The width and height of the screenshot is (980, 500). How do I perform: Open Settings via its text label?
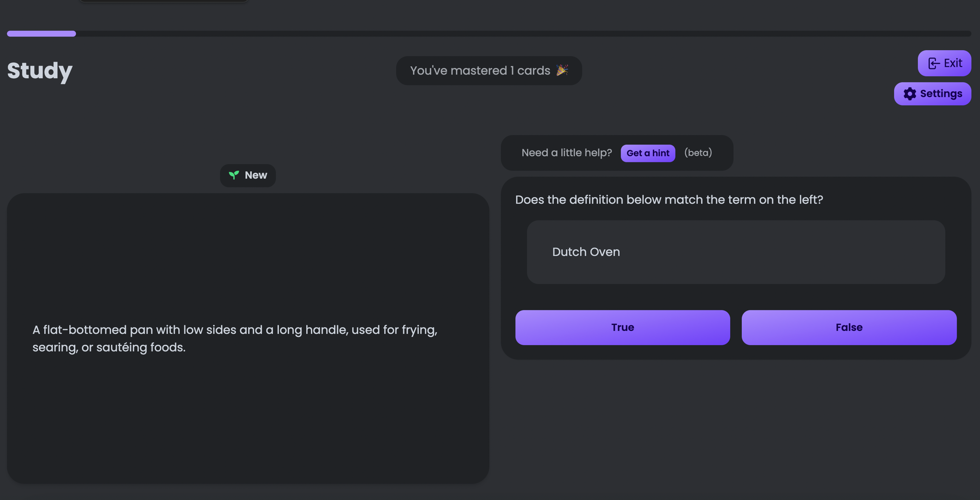[x=941, y=94]
